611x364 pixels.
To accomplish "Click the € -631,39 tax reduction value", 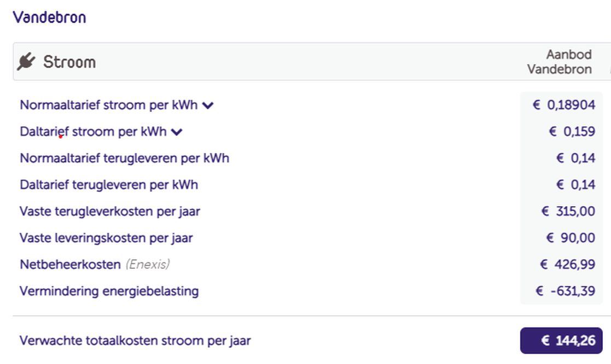I will [565, 291].
